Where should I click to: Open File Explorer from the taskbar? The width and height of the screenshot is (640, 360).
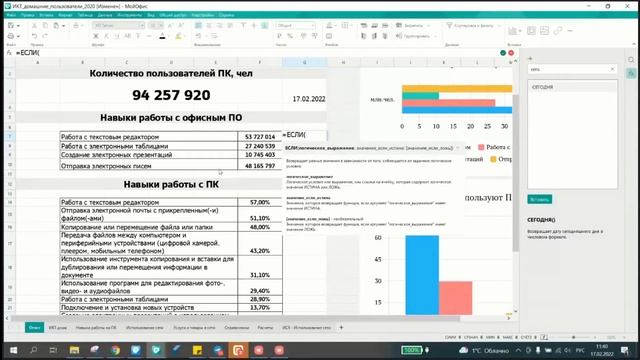[x=74, y=350]
